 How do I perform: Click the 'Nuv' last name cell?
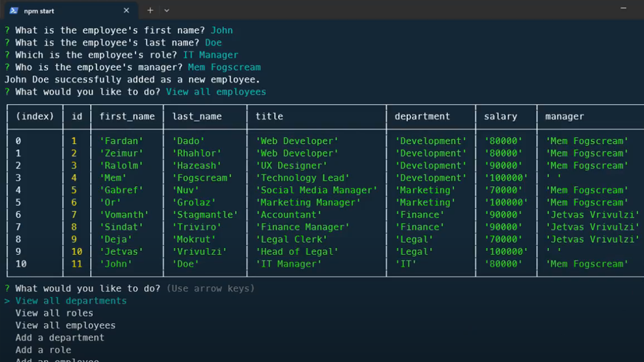185,190
